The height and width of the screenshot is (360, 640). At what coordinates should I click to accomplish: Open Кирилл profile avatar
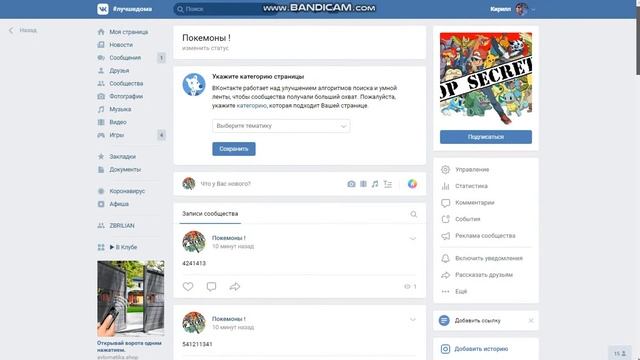click(x=521, y=9)
